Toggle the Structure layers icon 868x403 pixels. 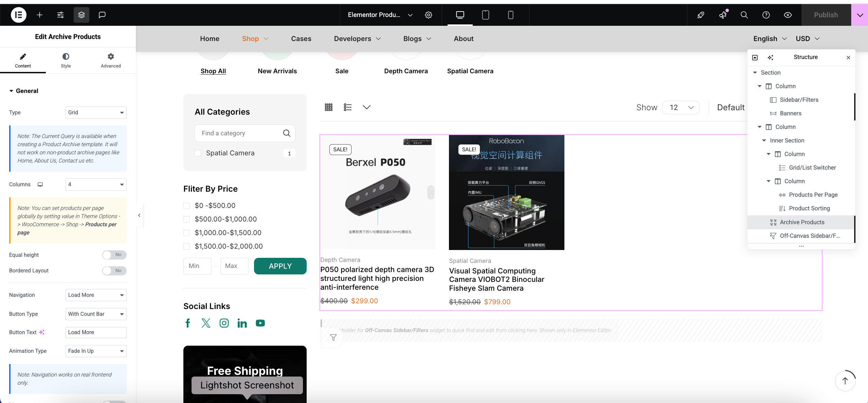click(x=82, y=15)
